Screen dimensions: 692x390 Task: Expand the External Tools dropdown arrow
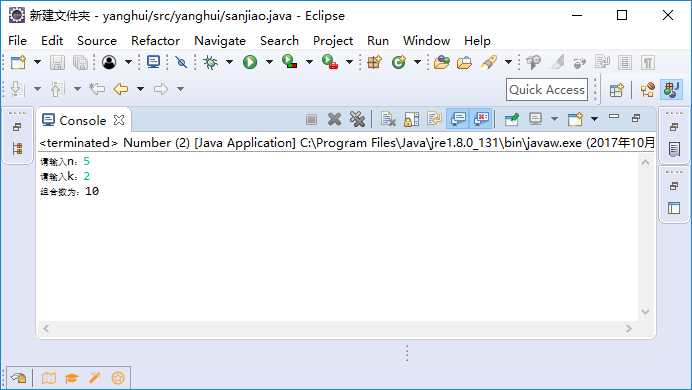[349, 62]
